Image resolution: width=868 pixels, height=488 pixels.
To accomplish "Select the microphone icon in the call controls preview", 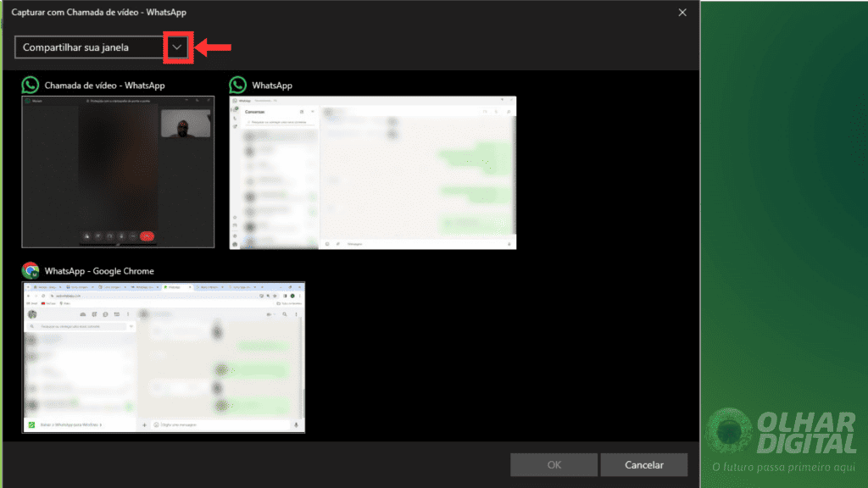I will click(121, 236).
